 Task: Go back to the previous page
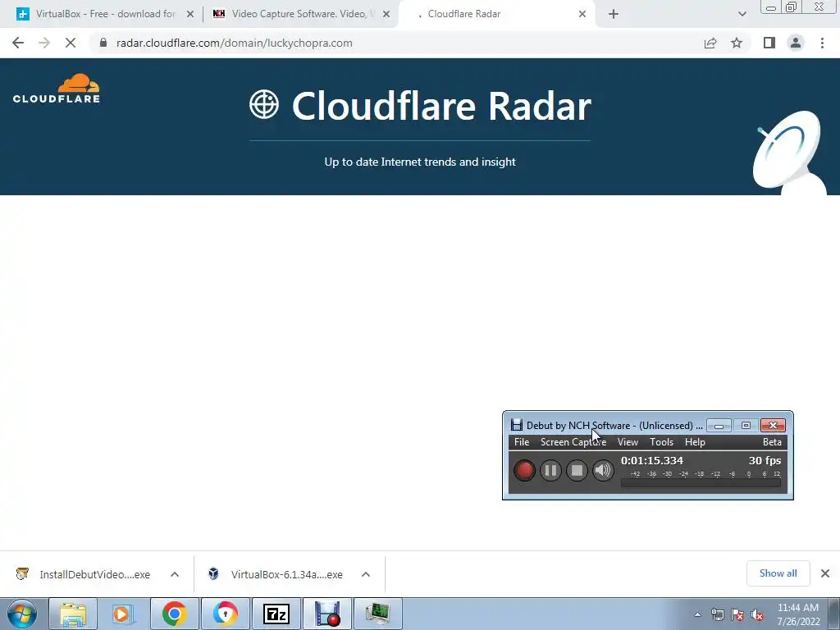click(x=18, y=43)
